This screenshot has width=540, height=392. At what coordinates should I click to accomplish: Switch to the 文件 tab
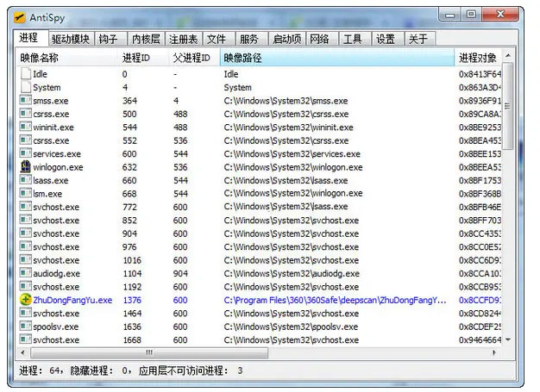tap(218, 39)
